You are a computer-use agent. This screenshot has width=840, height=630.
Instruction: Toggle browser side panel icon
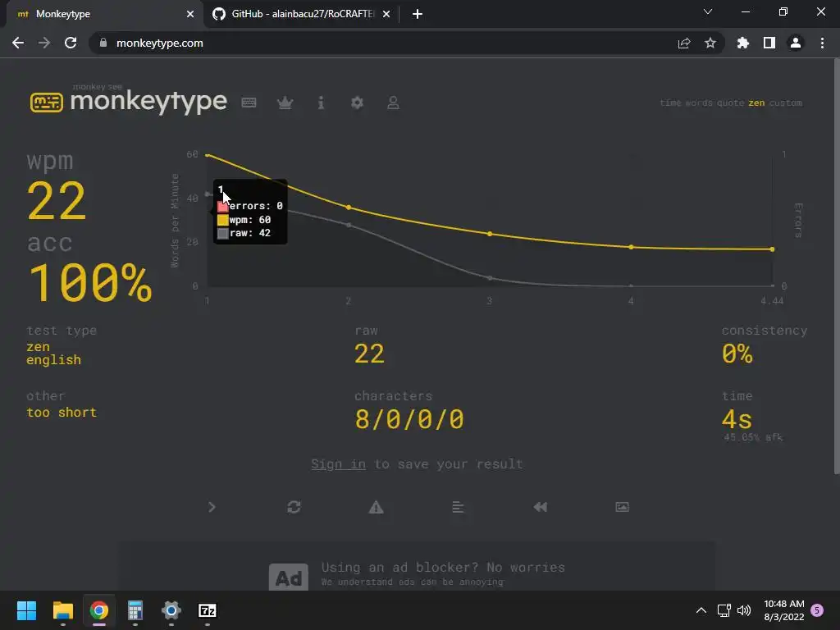(x=769, y=43)
